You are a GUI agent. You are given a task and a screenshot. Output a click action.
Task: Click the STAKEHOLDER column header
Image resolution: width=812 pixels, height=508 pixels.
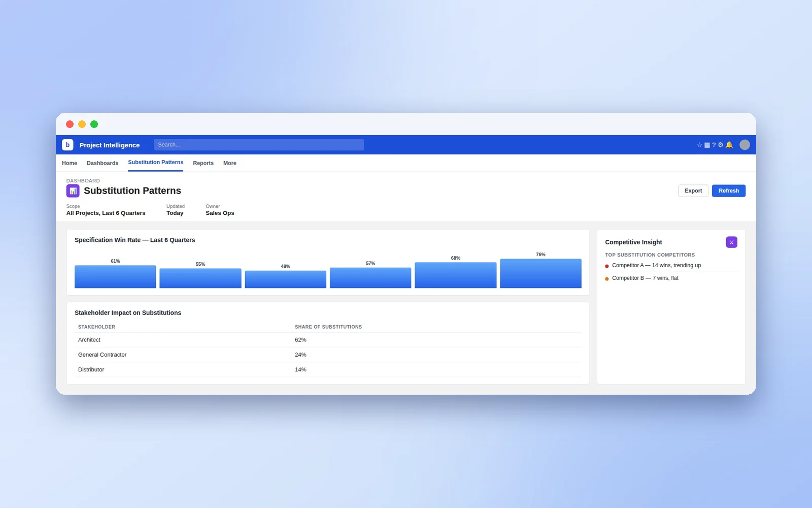96,327
